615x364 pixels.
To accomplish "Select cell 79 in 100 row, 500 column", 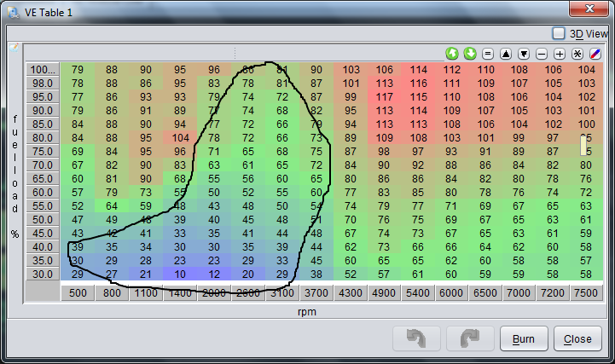I will [78, 69].
